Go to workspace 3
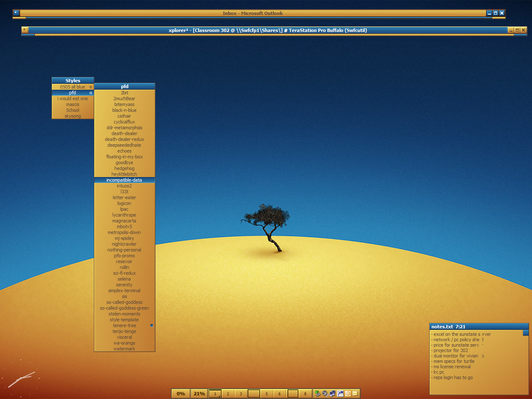This screenshot has width=532, height=399. pos(241,394)
